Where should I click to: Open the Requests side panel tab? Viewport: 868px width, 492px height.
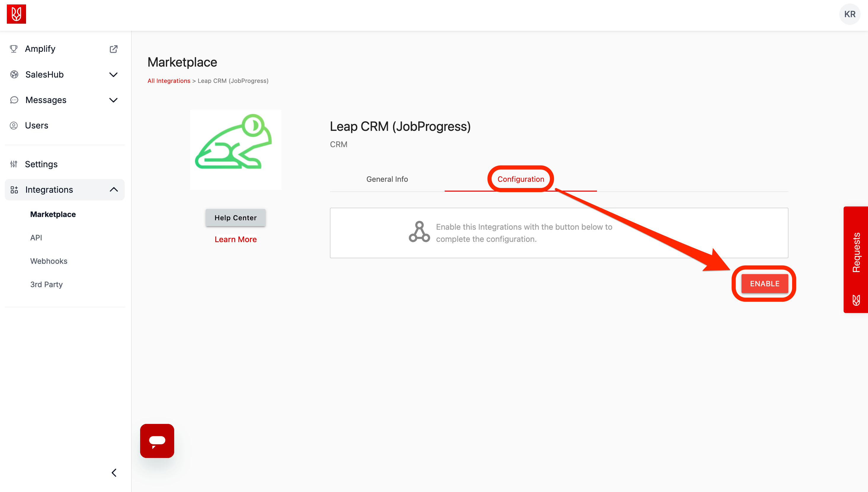[x=856, y=260]
